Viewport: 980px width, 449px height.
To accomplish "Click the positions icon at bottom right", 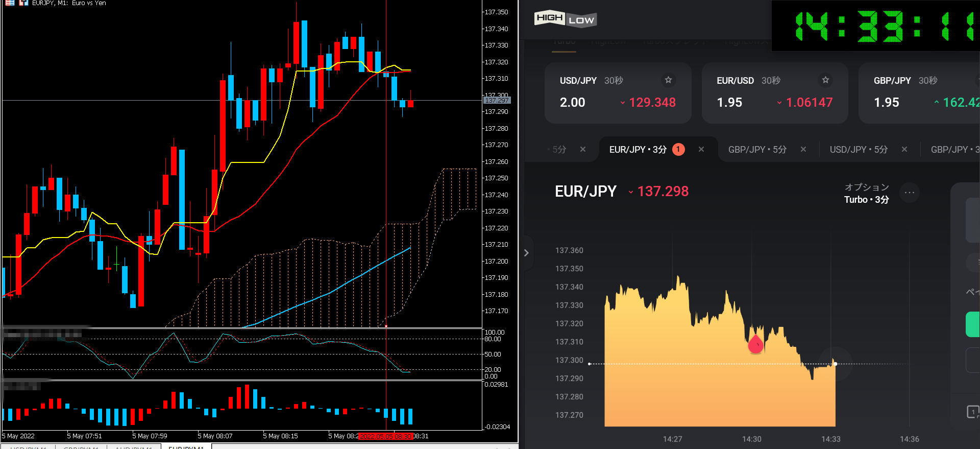I will (x=973, y=412).
